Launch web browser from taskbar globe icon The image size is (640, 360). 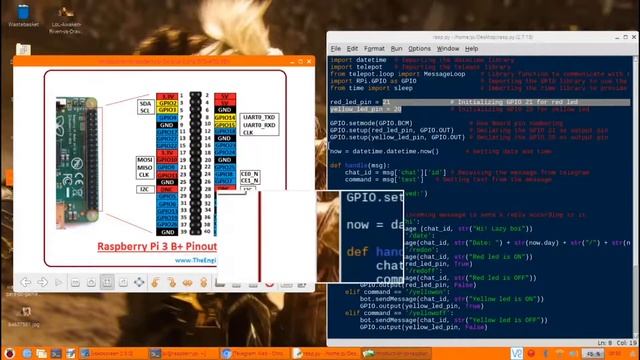tap(27, 353)
